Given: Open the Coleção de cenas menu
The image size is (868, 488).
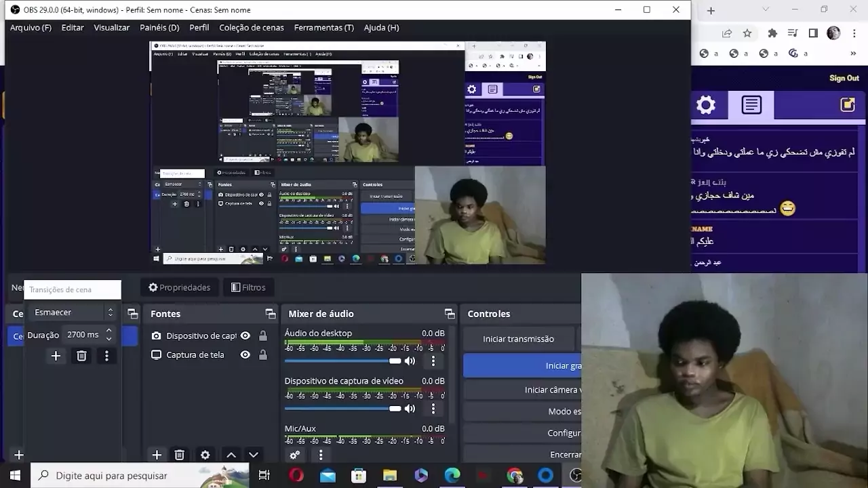Looking at the screenshot, I should [x=252, y=28].
